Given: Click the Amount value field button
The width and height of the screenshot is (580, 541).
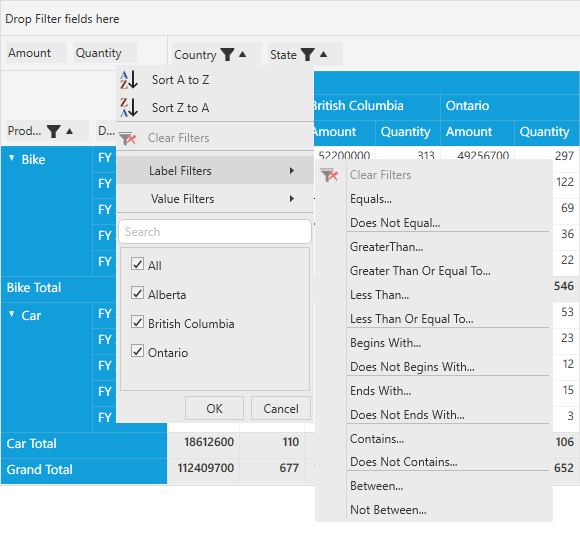Looking at the screenshot, I should click(36, 53).
